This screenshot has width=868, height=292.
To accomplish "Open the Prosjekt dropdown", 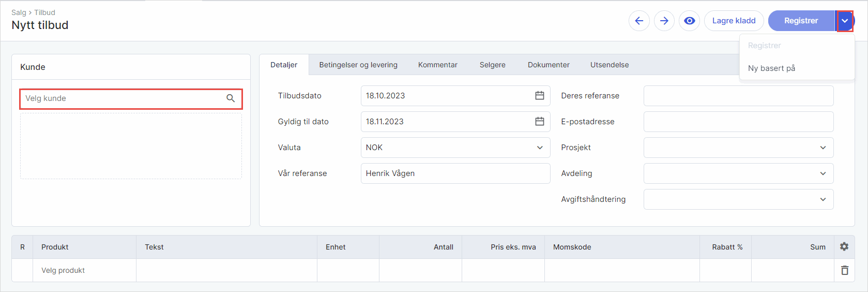I will (x=823, y=148).
